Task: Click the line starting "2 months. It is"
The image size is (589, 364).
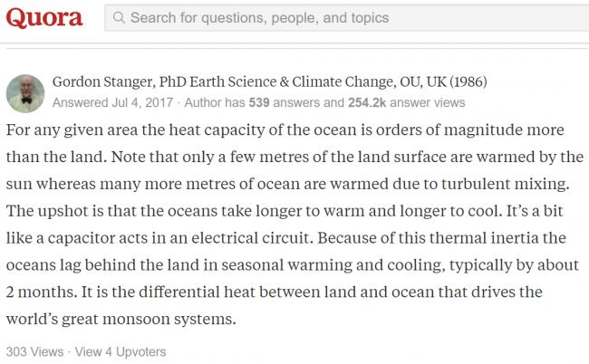Action: click(x=275, y=292)
